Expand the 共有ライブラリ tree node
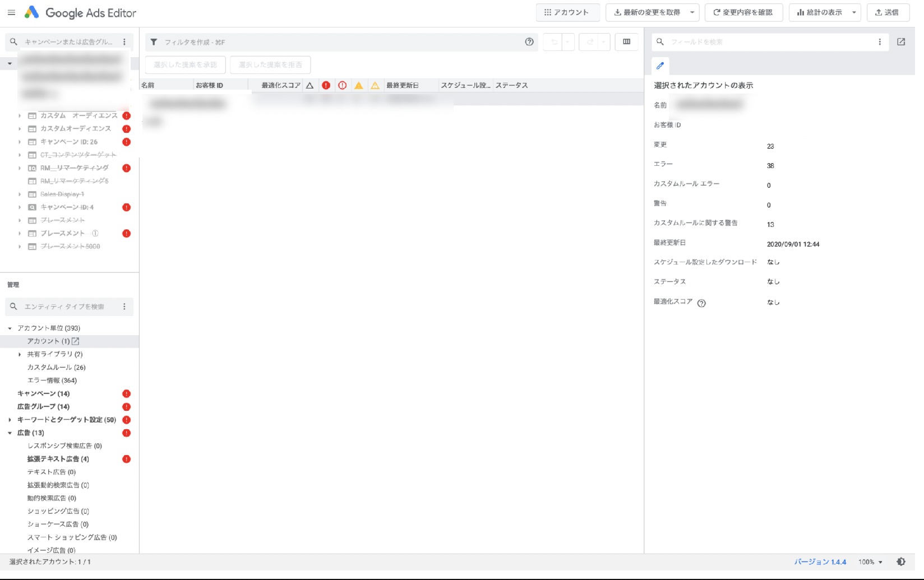The image size is (924, 580). tap(19, 354)
